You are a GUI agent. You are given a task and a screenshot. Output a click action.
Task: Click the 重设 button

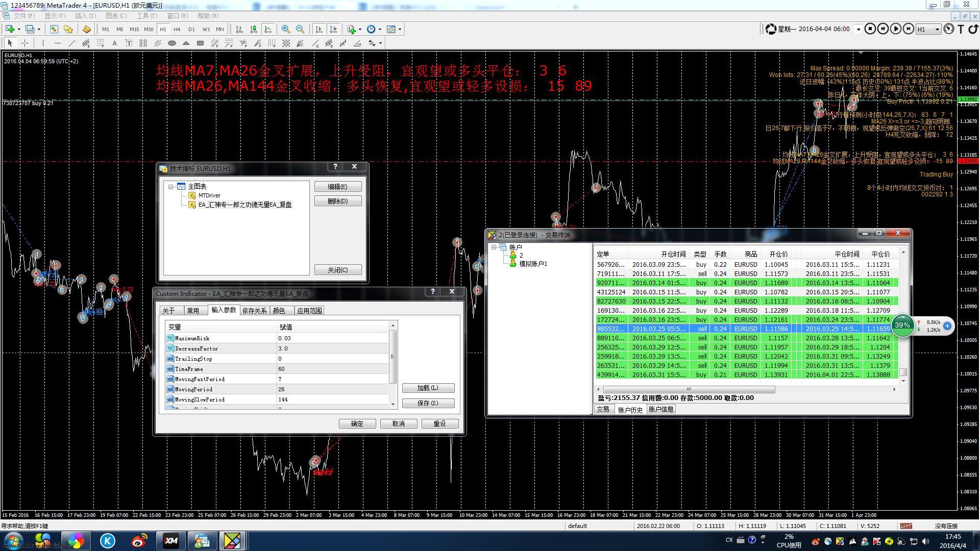coord(439,423)
